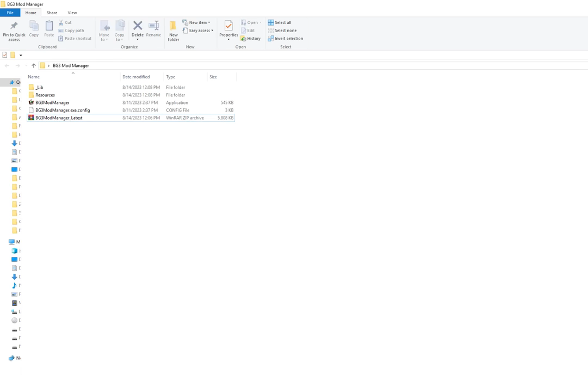This screenshot has width=588, height=375.
Task: Create a New folder from the ribbon
Action: coord(174,30)
